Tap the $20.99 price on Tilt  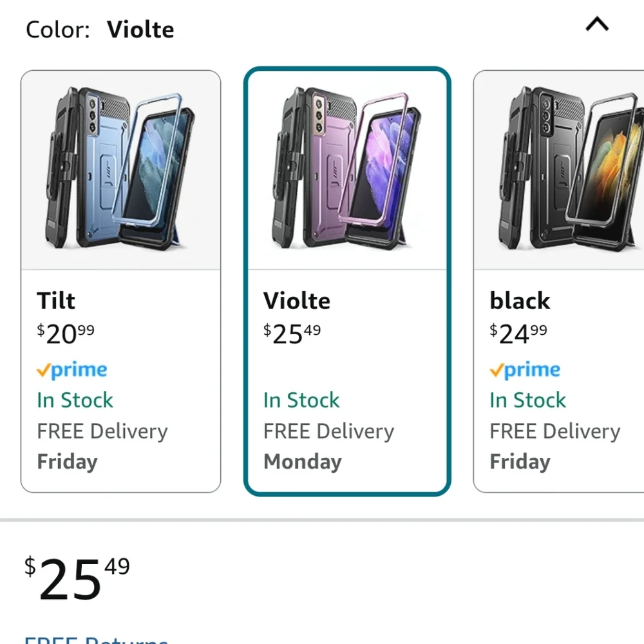(66, 334)
